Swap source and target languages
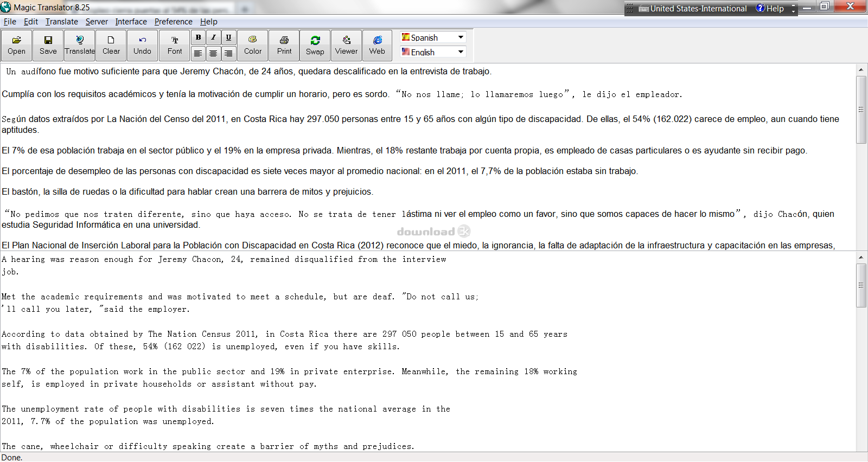Viewport: 868px width, 462px height. pyautogui.click(x=315, y=45)
